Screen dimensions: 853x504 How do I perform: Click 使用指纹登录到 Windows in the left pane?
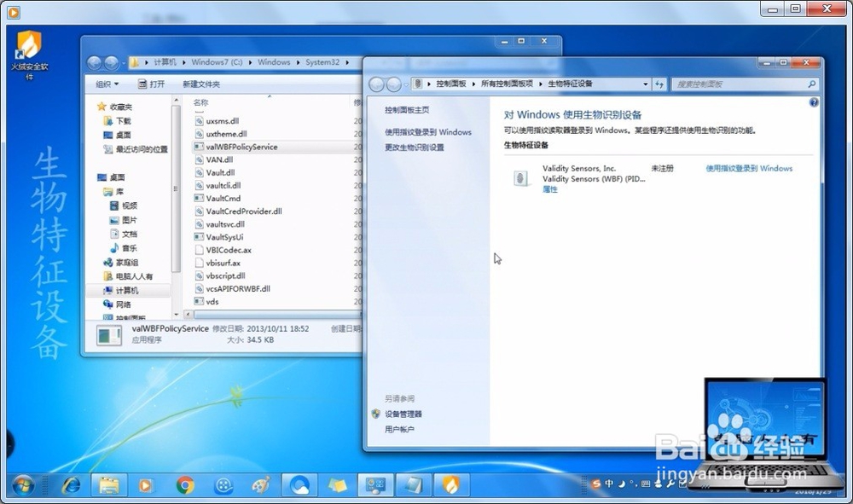click(428, 132)
